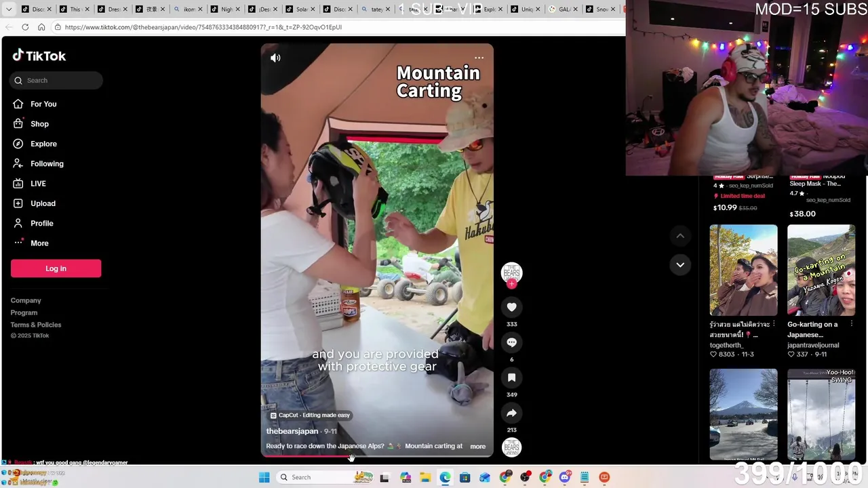Click the TikTok logo
Image resolution: width=868 pixels, height=488 pixels.
[39, 56]
